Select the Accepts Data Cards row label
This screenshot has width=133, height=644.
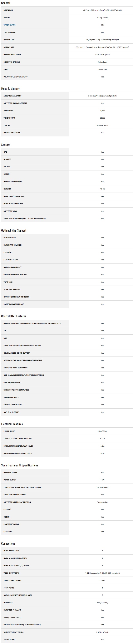(12, 96)
